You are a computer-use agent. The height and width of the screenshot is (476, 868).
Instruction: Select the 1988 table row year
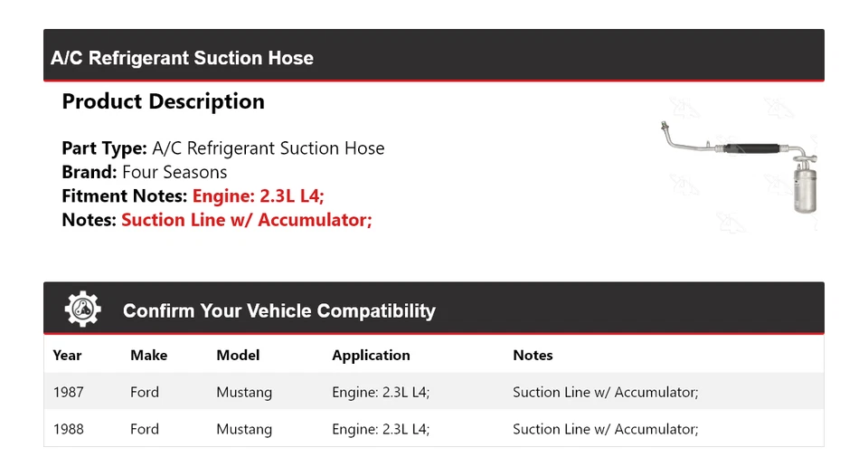pos(68,429)
